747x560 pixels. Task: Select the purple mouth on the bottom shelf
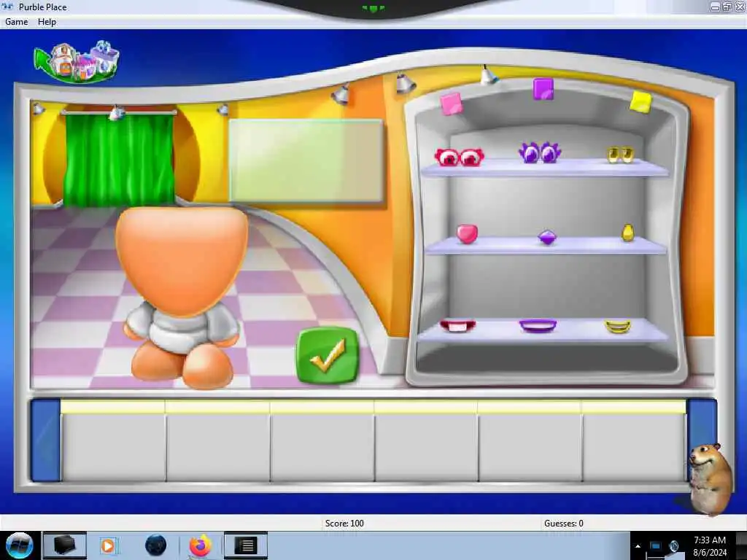tap(538, 326)
